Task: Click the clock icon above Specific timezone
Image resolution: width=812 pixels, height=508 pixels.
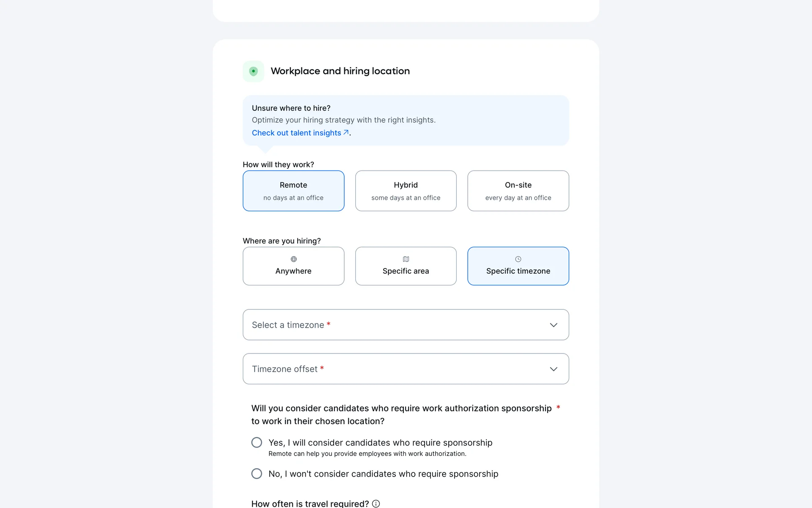Action: pyautogui.click(x=518, y=259)
